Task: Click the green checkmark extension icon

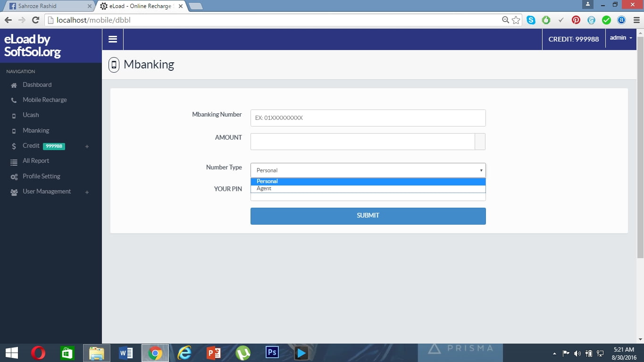Action: [x=607, y=20]
